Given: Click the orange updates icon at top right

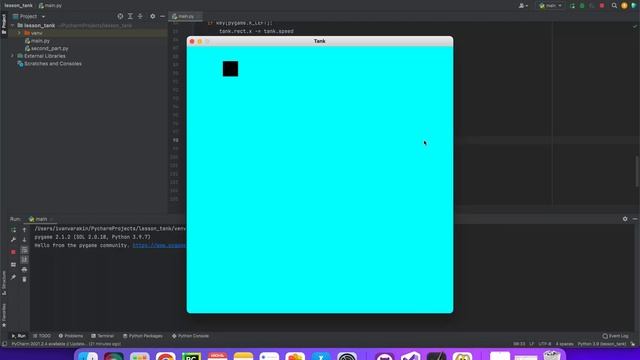Looking at the screenshot, I should pyautogui.click(x=624, y=6).
